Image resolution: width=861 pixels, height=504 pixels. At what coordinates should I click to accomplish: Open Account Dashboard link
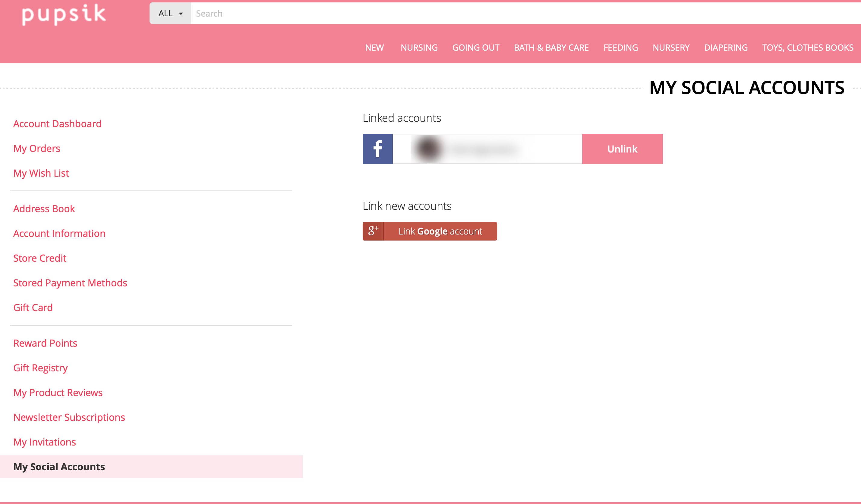[x=57, y=124]
